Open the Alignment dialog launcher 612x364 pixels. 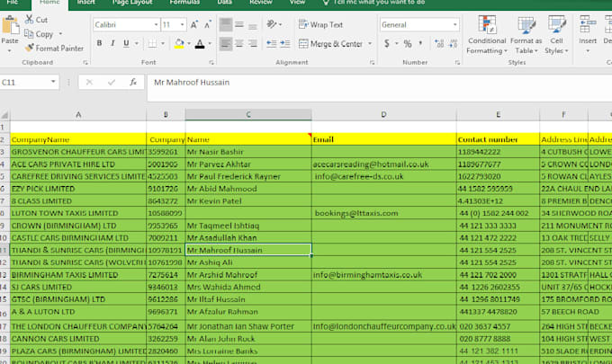[372, 62]
